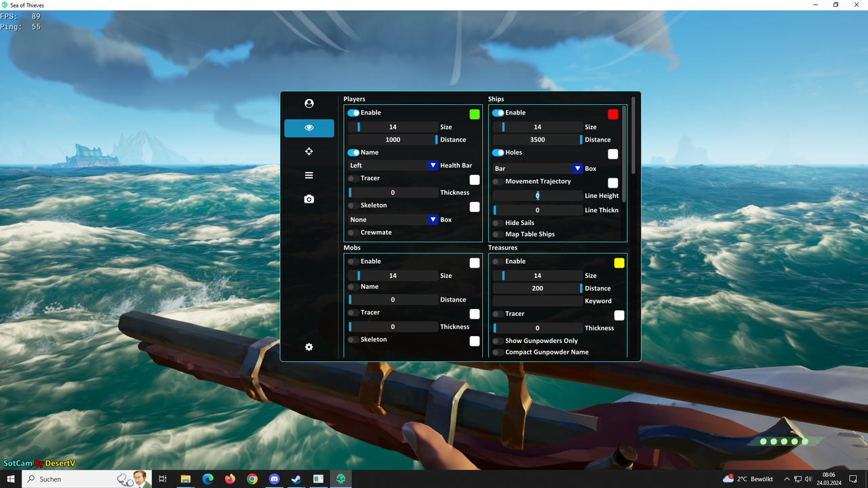868x488 pixels.
Task: Enable the Crewmate option
Action: pos(353,232)
